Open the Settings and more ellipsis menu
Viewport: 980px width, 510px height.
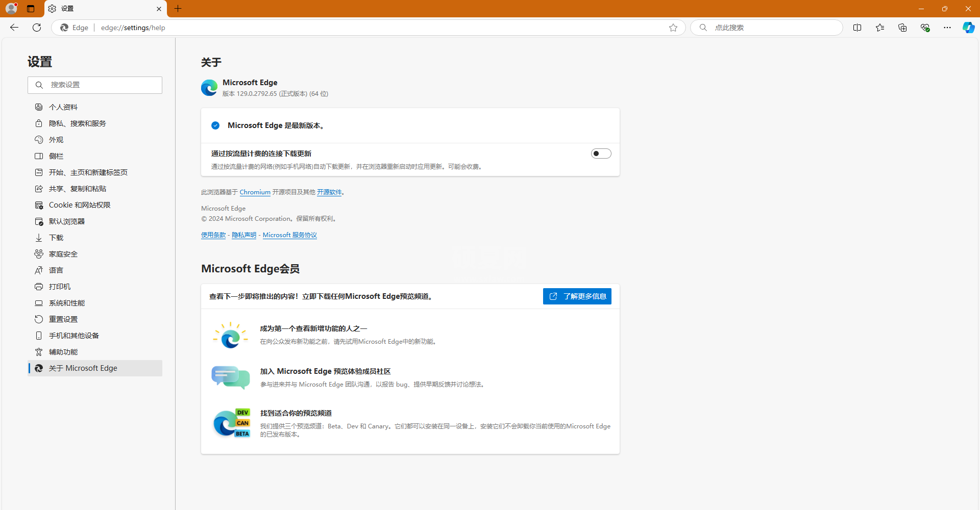[947, 28]
